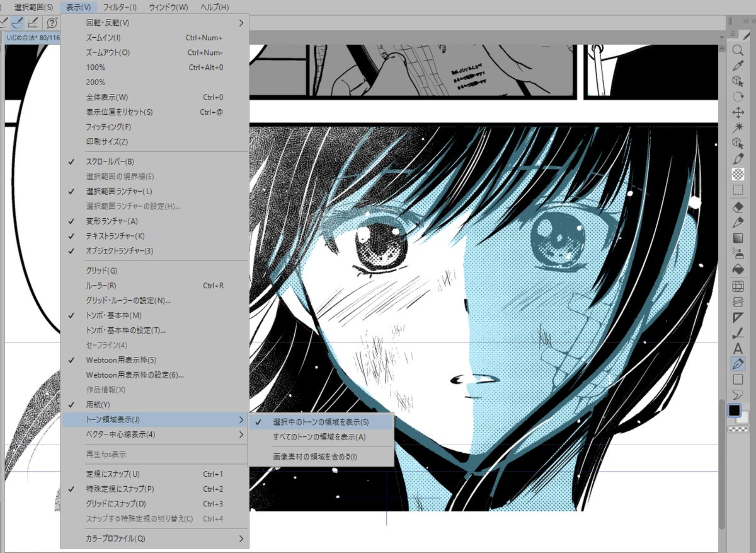Select the dotted-circle rotate tool
The height and width of the screenshot is (553, 756).
point(738,97)
